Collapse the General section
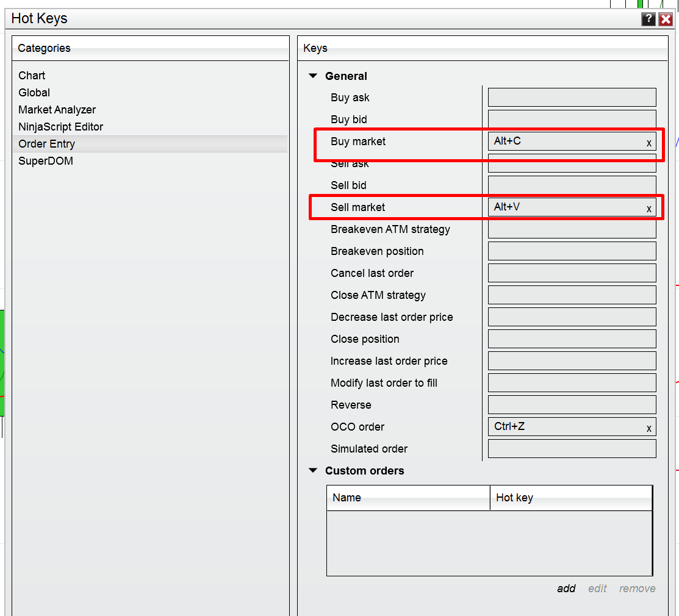The width and height of the screenshot is (679, 616). point(312,76)
